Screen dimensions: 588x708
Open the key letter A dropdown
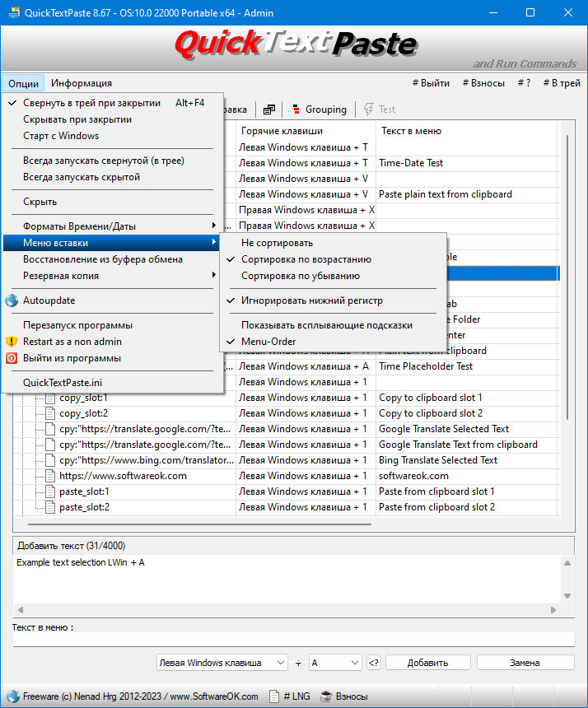pyautogui.click(x=335, y=663)
